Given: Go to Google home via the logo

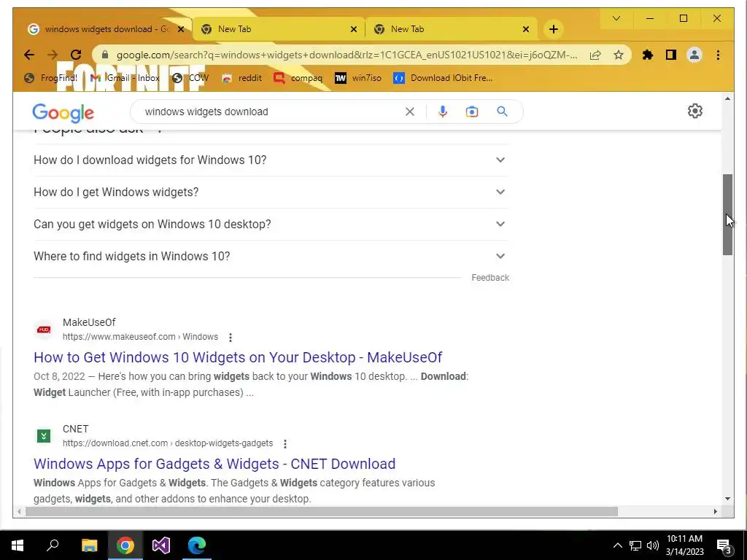Looking at the screenshot, I should click(x=63, y=113).
